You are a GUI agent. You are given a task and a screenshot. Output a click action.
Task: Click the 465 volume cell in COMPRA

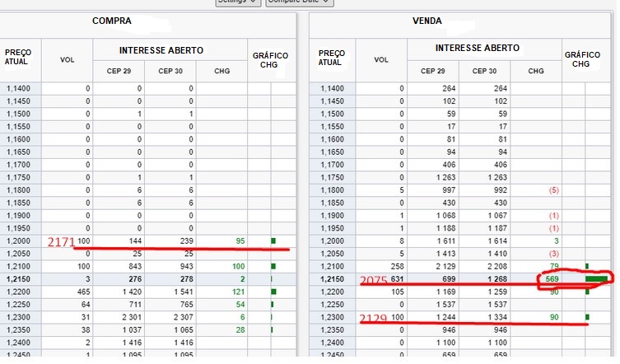pyautogui.click(x=82, y=292)
